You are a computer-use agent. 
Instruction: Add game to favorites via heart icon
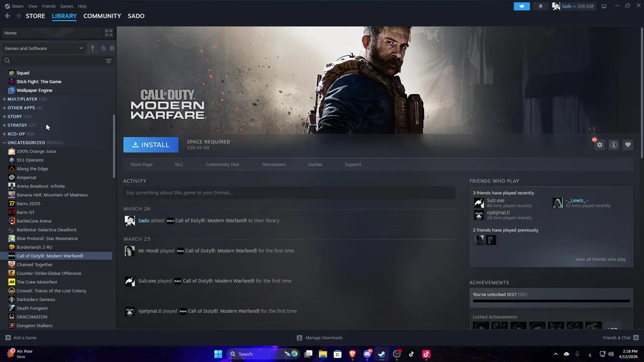(628, 145)
